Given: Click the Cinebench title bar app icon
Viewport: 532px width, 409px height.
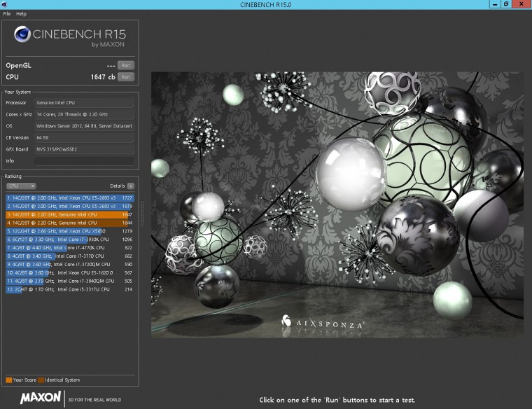Looking at the screenshot, I should [4, 4].
